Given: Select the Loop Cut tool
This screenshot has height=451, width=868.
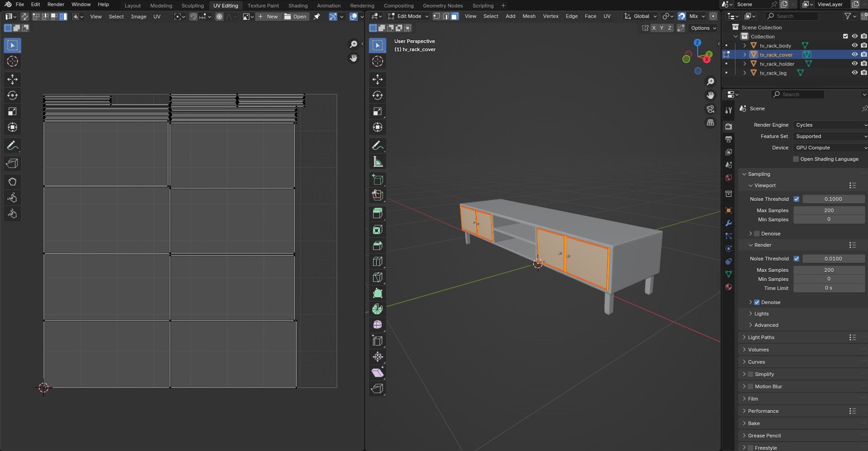Looking at the screenshot, I should (x=377, y=261).
